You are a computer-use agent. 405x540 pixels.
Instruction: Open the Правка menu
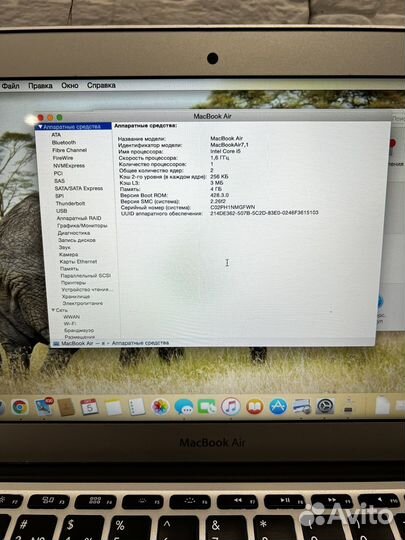40,85
